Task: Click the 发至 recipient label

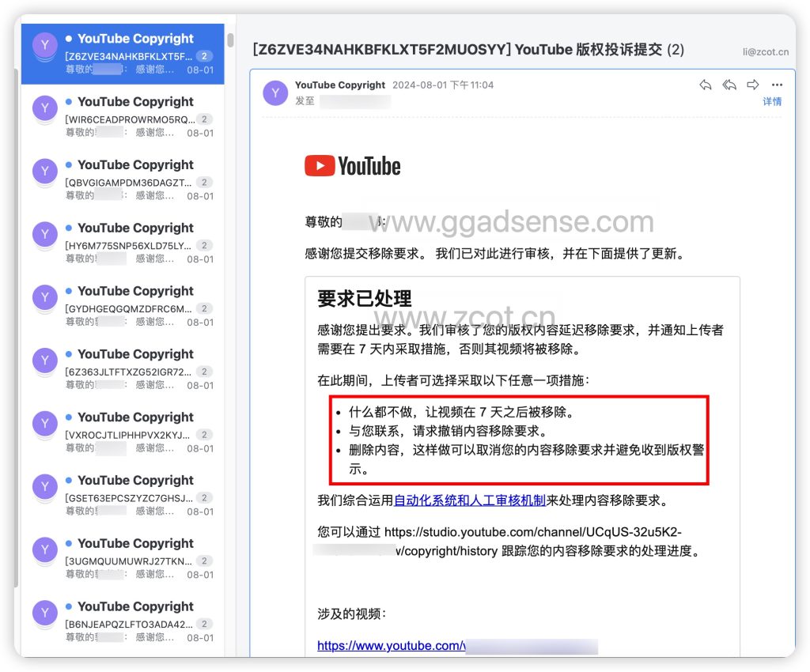Action: click(305, 100)
